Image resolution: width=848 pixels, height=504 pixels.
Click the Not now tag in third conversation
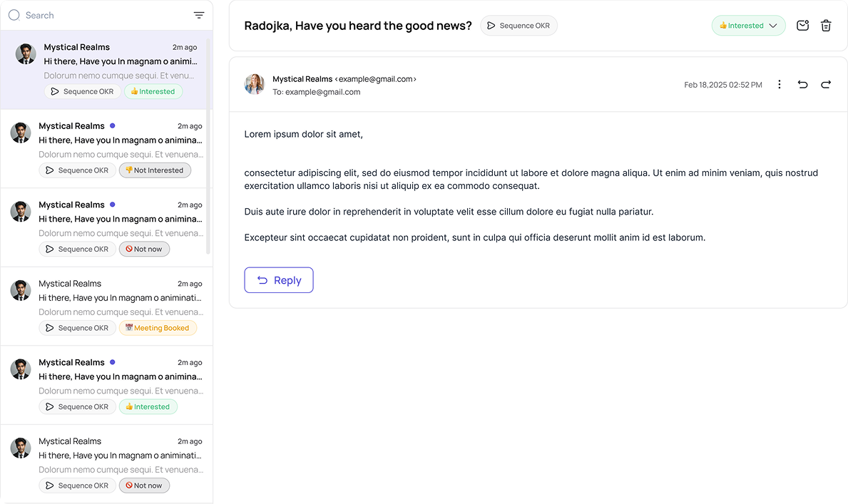pyautogui.click(x=144, y=249)
